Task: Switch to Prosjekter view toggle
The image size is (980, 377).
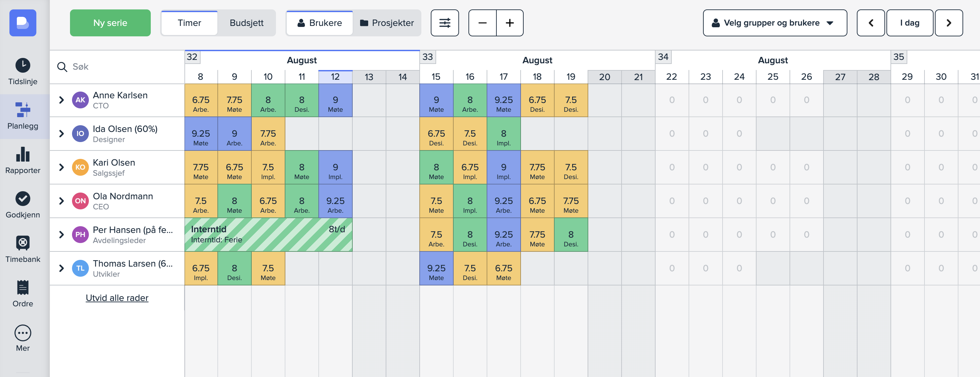Action: pyautogui.click(x=387, y=23)
